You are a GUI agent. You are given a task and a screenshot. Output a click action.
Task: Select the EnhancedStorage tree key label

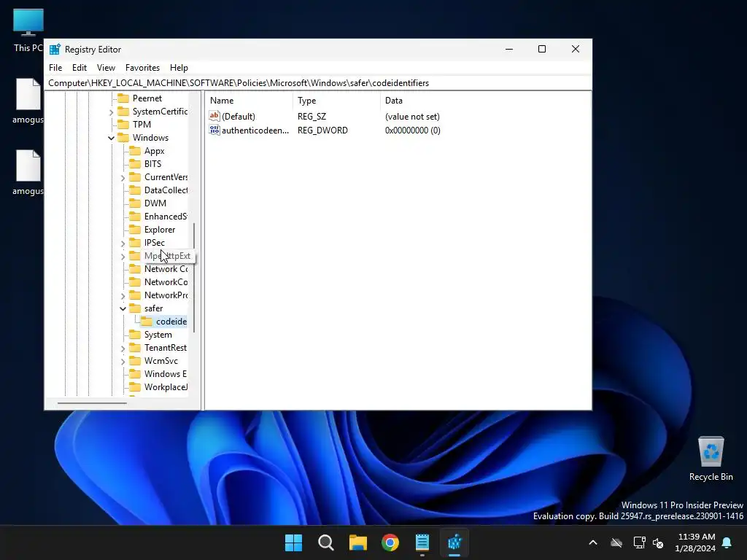tap(166, 217)
